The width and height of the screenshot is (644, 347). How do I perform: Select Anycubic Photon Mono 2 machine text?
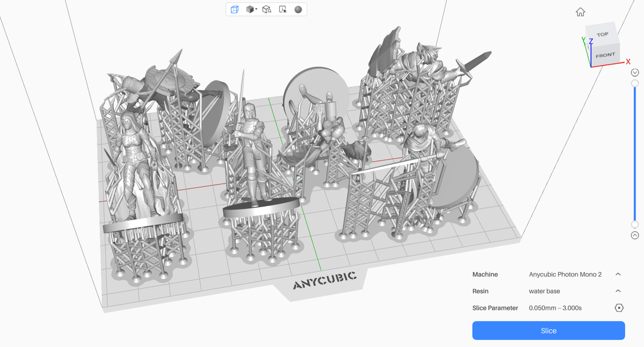tap(565, 274)
